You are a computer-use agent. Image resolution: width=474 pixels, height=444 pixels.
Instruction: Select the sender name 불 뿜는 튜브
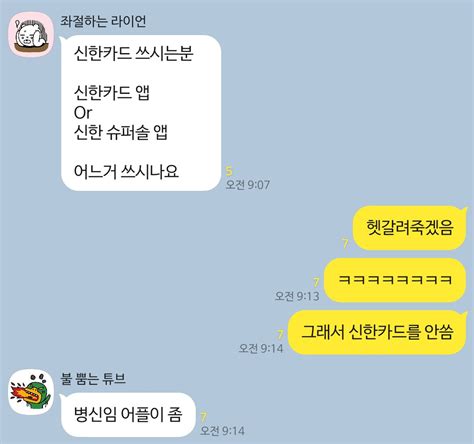click(x=93, y=379)
